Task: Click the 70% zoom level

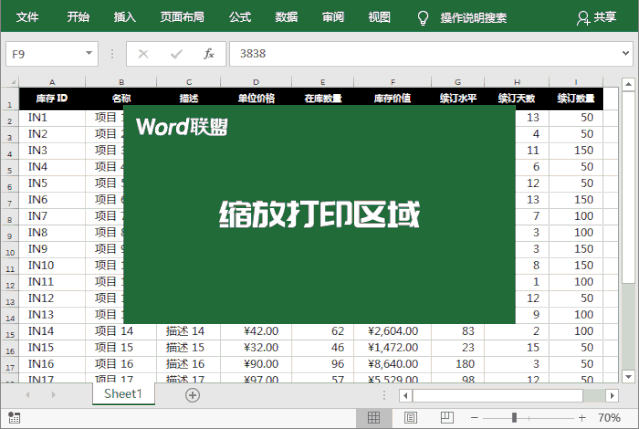Action: point(609,418)
